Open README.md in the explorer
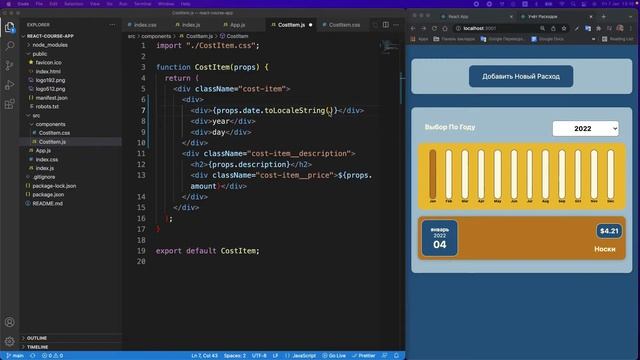 tap(47, 204)
